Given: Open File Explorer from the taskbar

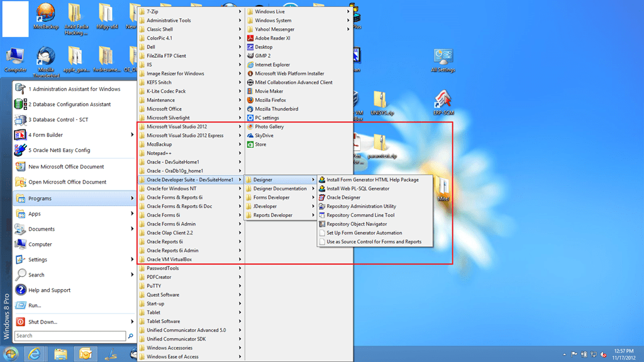Looking at the screenshot, I should [60, 354].
